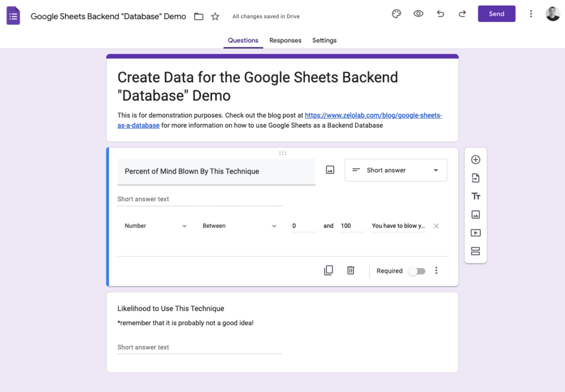Click 'All changes saved in Drive' status
565x392 pixels.
coord(266,17)
